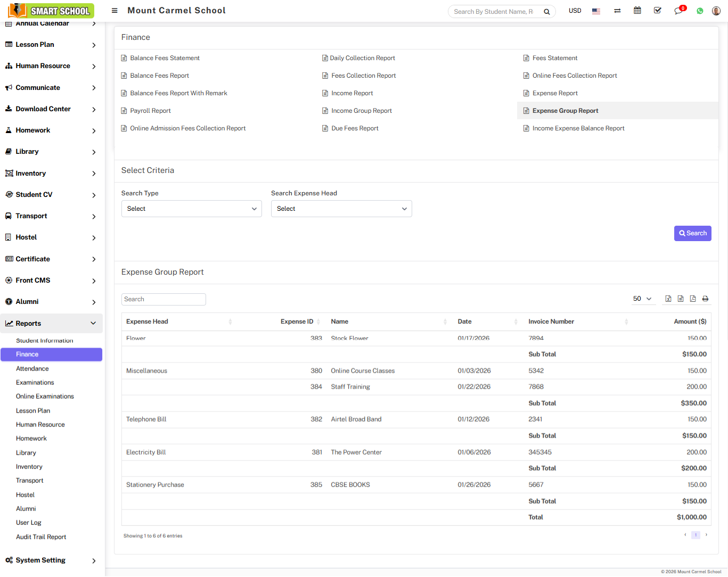Open the Search Expense Head dropdown
The image size is (728, 577).
click(x=341, y=209)
